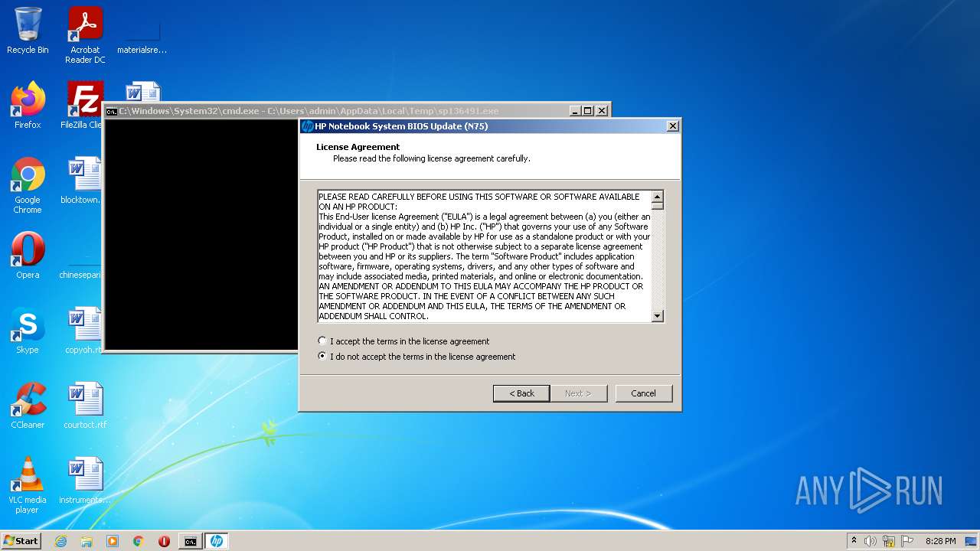Click Chrome icon in the taskbar
This screenshot has height=551, width=980.
tap(139, 541)
